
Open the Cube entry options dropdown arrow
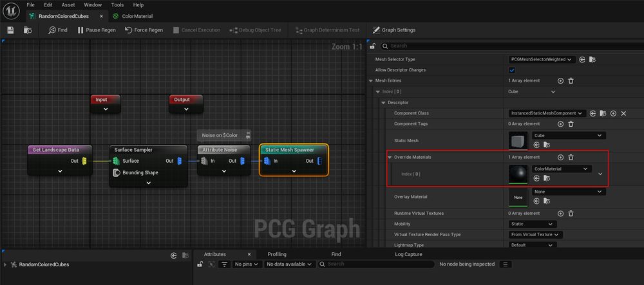point(553,92)
